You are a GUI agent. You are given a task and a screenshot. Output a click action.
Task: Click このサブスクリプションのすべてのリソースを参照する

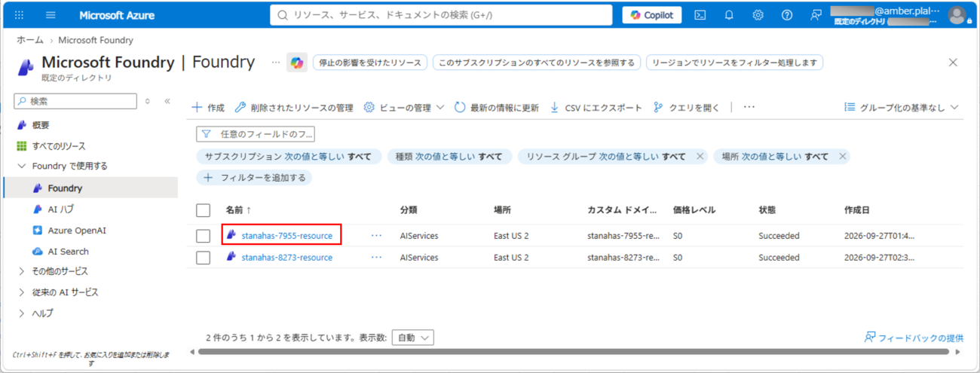pyautogui.click(x=537, y=63)
